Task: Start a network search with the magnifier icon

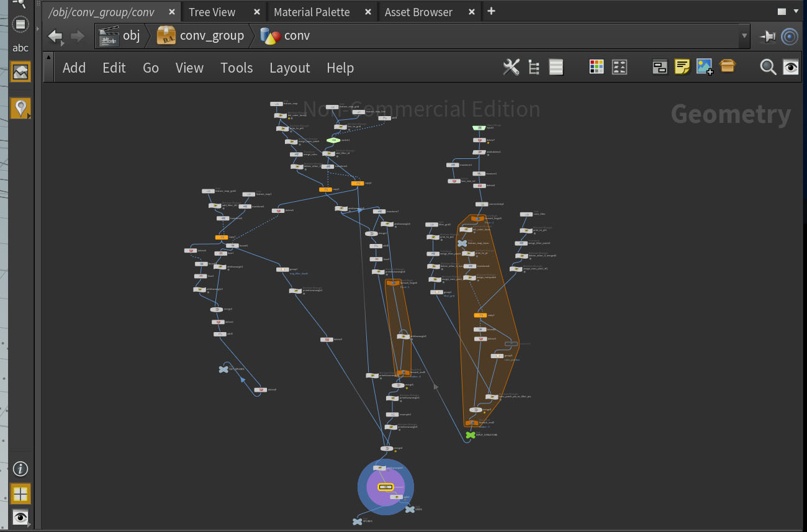Action: tap(768, 67)
